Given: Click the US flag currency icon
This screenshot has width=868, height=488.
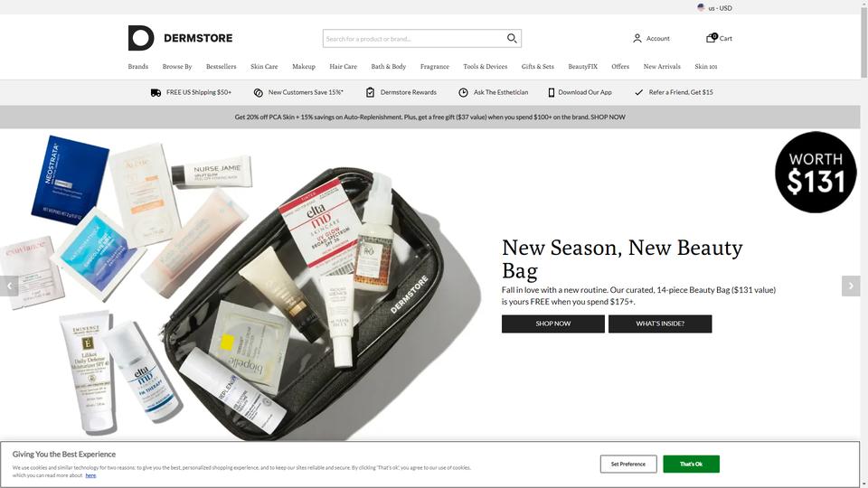Looking at the screenshot, I should click(x=702, y=8).
